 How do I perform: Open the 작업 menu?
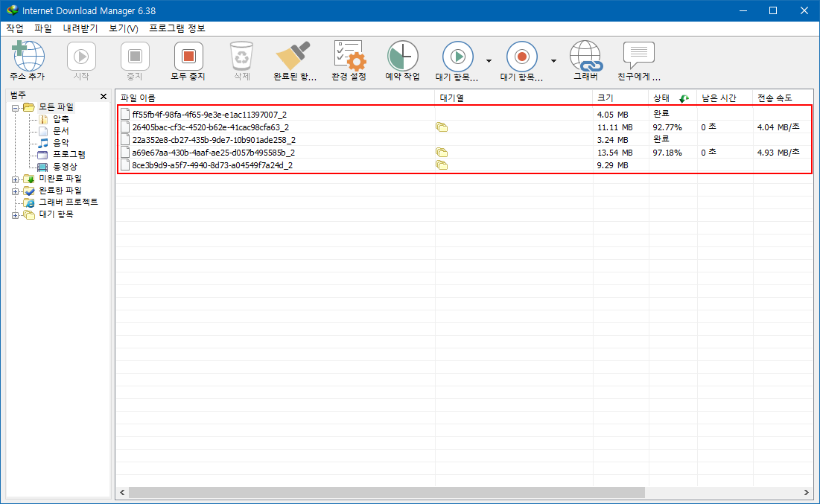tap(15, 28)
